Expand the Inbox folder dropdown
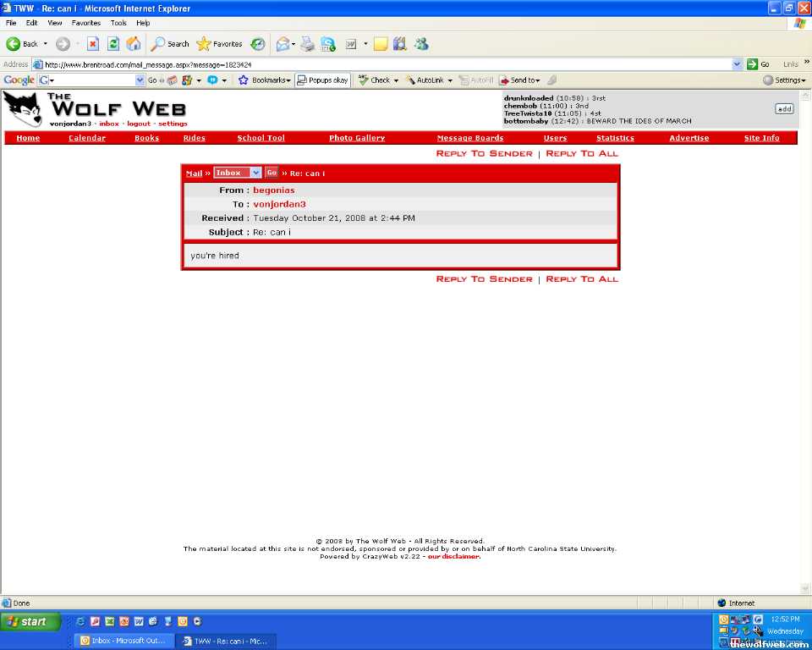The width and height of the screenshot is (812, 650). (x=255, y=173)
